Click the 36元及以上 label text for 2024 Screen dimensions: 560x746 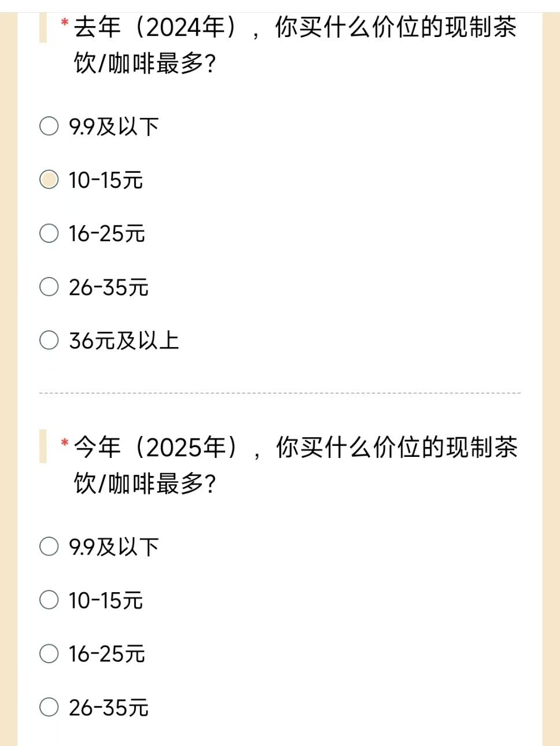tap(124, 341)
